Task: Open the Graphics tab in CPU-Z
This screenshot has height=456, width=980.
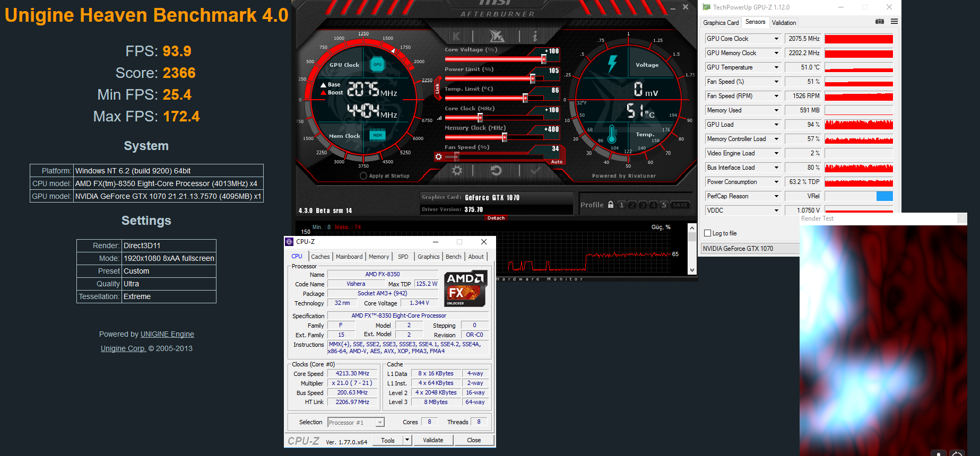Action: click(x=428, y=257)
